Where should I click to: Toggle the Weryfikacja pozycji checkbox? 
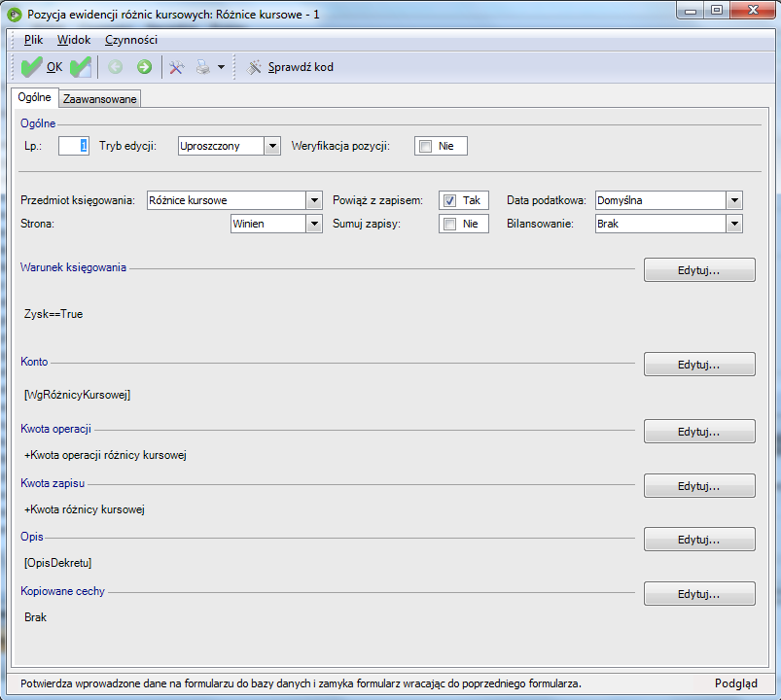pos(425,147)
